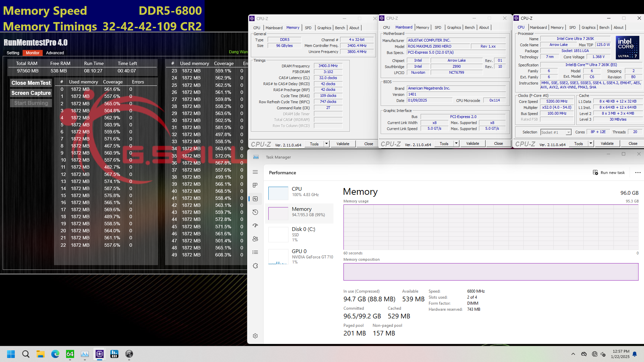Viewport: 644px width, 362px height.
Task: Select Advanced tab in RunMemtestPro
Action: pyautogui.click(x=55, y=53)
